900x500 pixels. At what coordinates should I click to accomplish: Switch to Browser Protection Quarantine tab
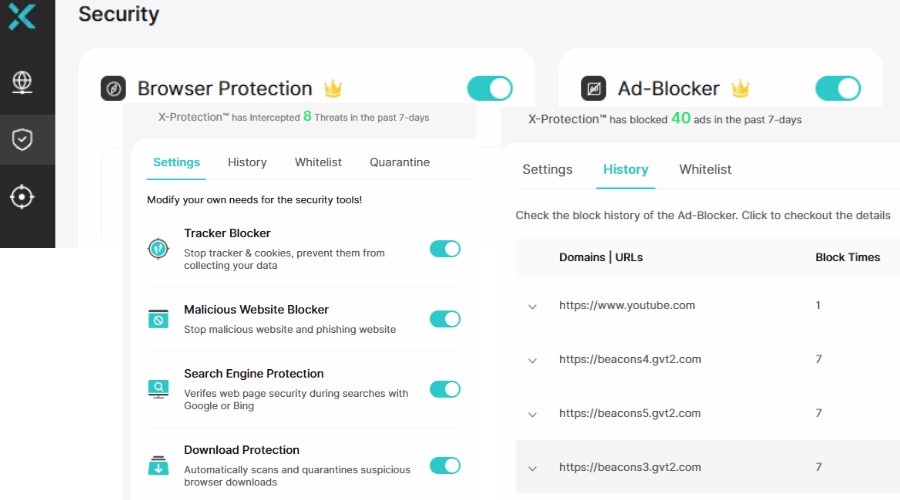click(x=399, y=162)
